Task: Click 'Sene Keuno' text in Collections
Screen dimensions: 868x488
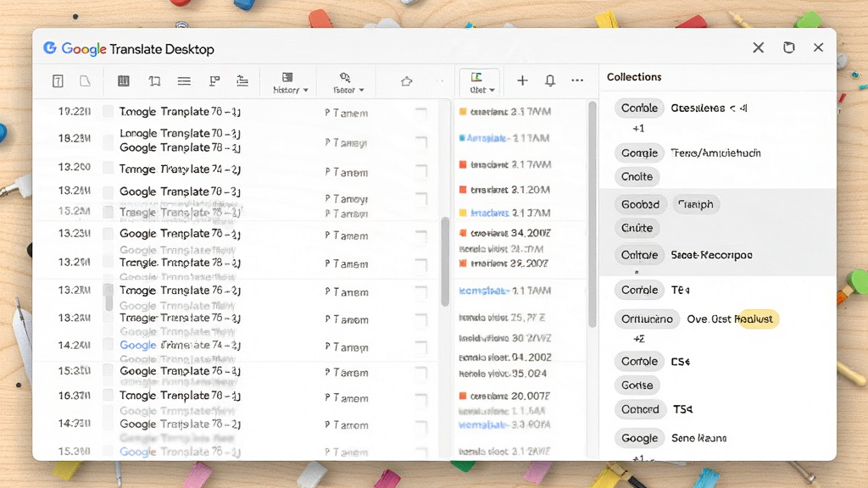Action: [x=698, y=438]
